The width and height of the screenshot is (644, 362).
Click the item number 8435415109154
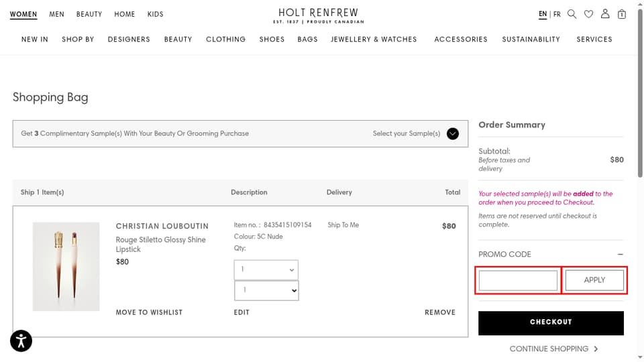pos(288,225)
